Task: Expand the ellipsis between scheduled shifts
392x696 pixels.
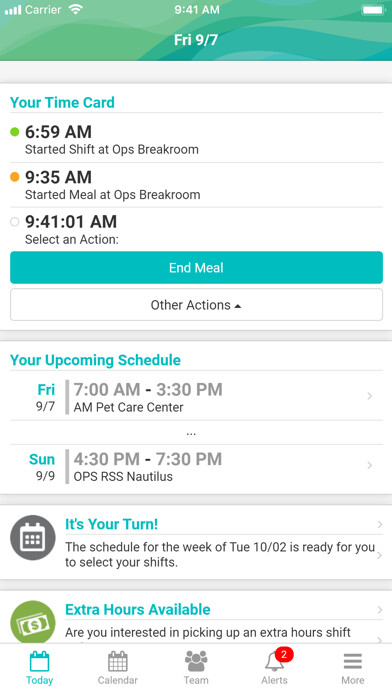Action: tap(191, 433)
